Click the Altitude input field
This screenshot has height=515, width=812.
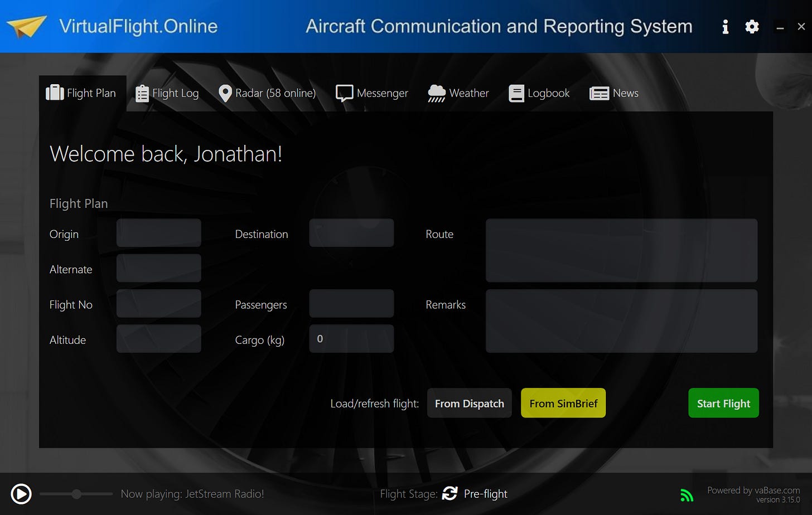[159, 338]
